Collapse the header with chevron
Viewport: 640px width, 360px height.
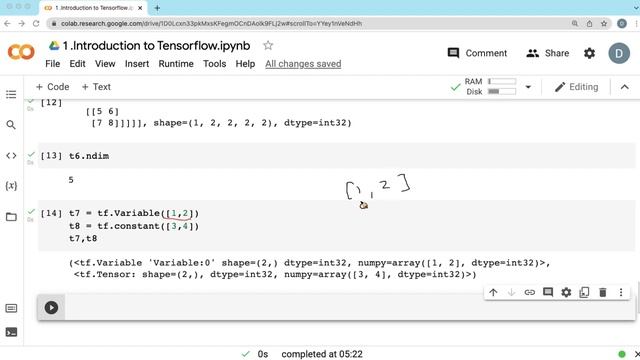click(x=624, y=87)
